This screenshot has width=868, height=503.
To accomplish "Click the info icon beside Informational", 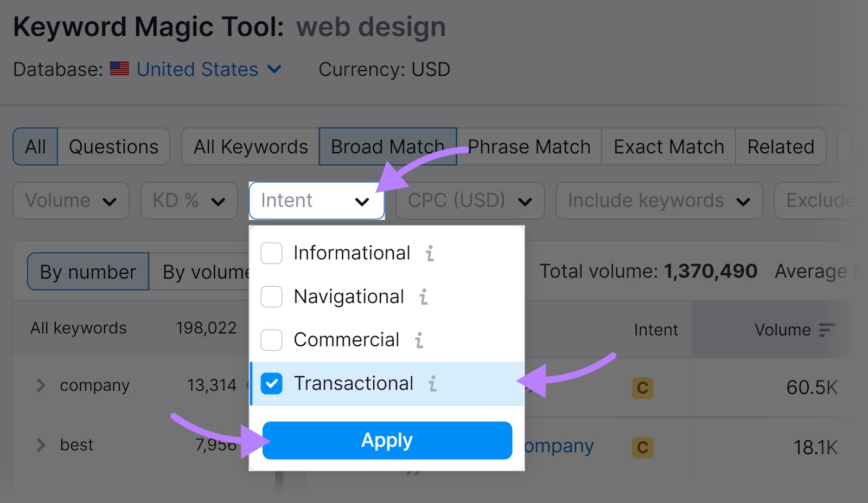I will tap(430, 253).
